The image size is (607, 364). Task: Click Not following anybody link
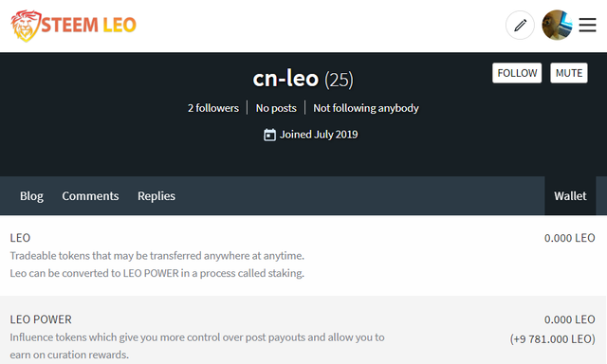(366, 108)
